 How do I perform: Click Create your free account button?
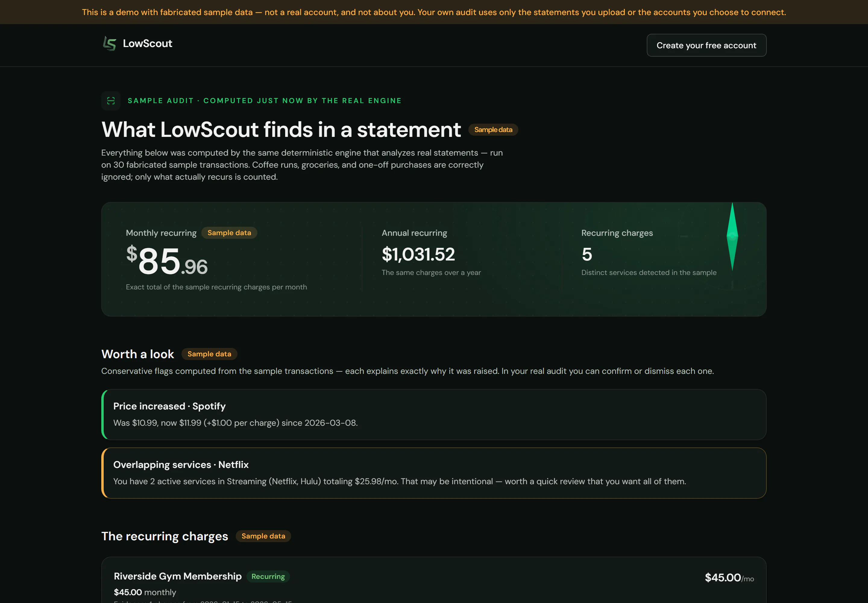706,45
